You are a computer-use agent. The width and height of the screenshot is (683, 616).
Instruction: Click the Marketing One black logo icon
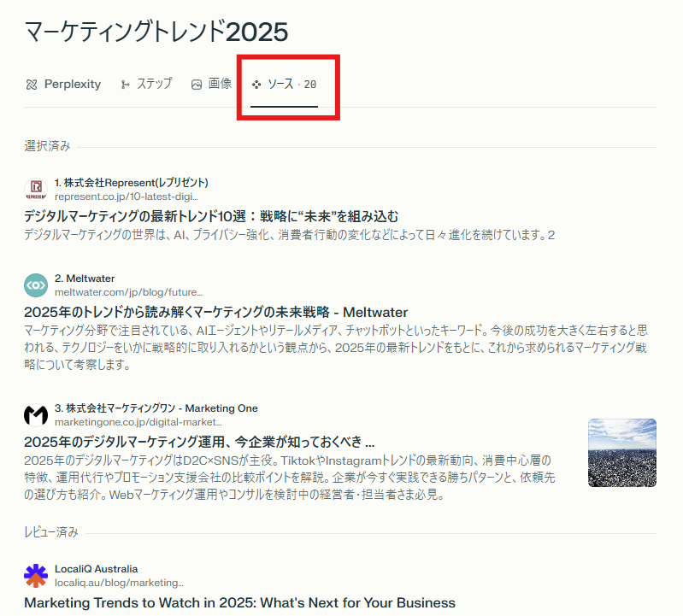click(35, 415)
